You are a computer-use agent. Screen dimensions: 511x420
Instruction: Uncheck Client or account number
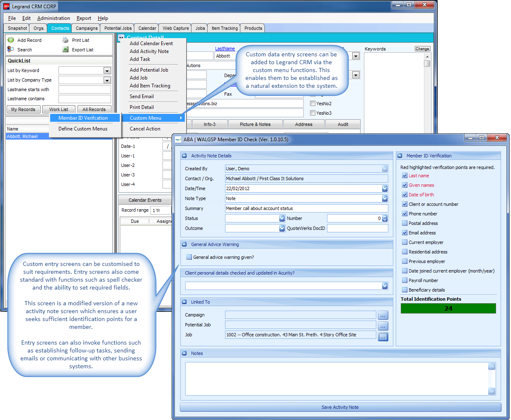404,204
